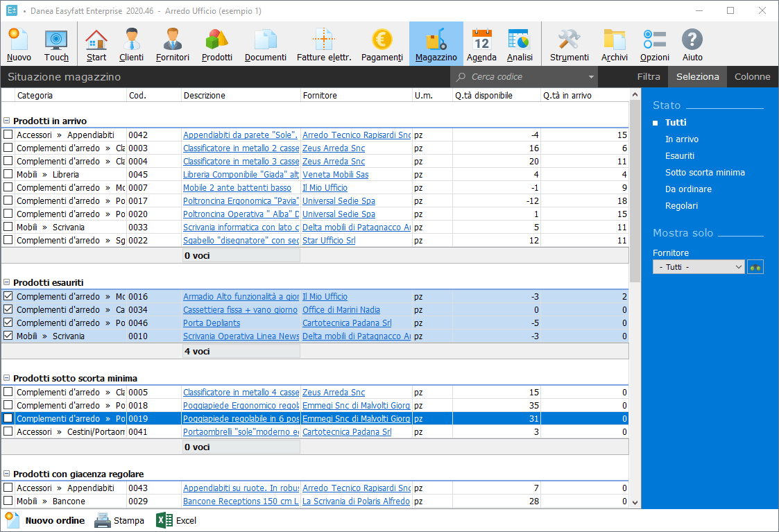Click the Easyfatt app logo icon
Screen dimensions: 779x532
pos(11,10)
